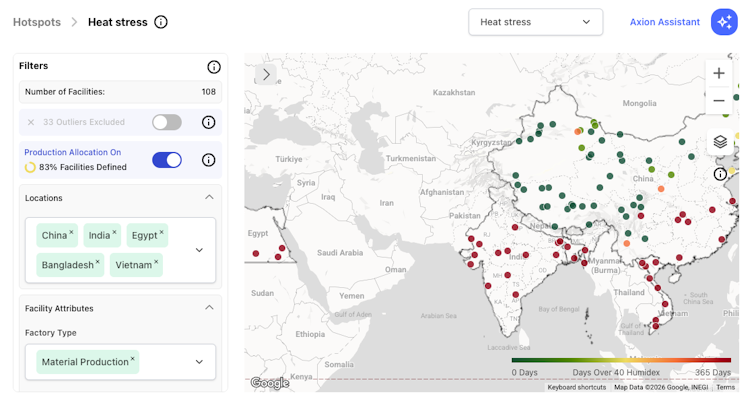Screen dimensions: 750x403
Task: Click the info icon beside Heat stress title
Action: tap(161, 22)
